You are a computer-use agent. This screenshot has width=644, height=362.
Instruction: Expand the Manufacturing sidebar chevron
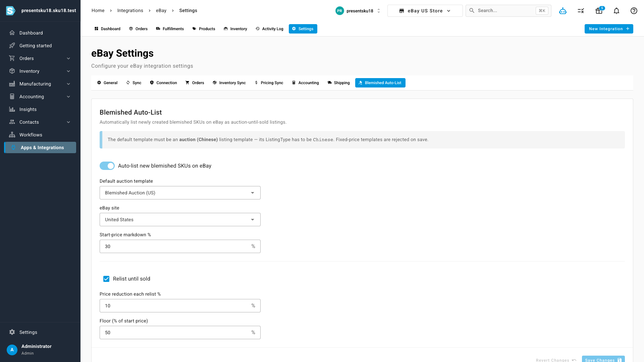click(x=68, y=84)
